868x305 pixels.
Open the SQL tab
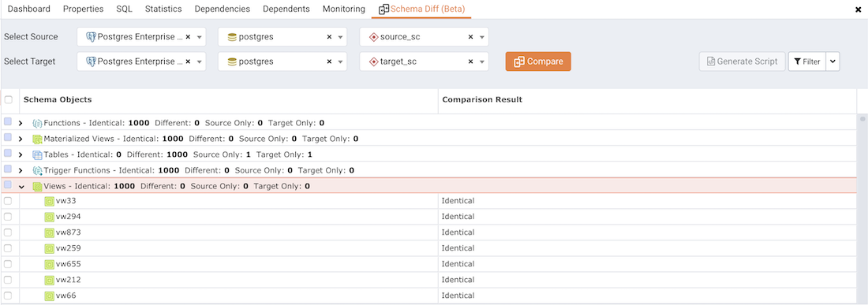pyautogui.click(x=125, y=9)
